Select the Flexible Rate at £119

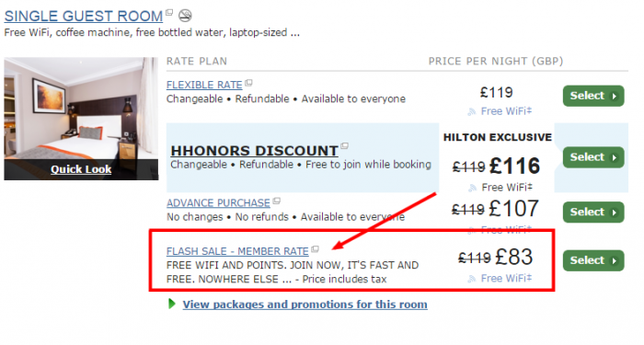pyautogui.click(x=593, y=96)
